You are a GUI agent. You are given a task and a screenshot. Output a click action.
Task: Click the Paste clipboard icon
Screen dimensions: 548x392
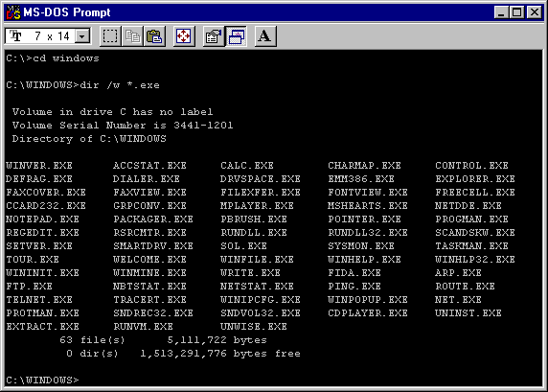(x=154, y=36)
